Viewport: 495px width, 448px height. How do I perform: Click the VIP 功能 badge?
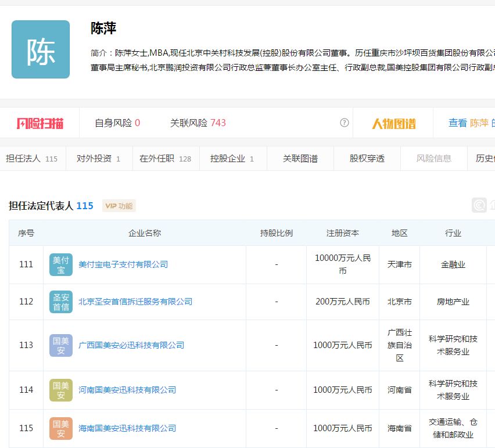[x=119, y=206]
